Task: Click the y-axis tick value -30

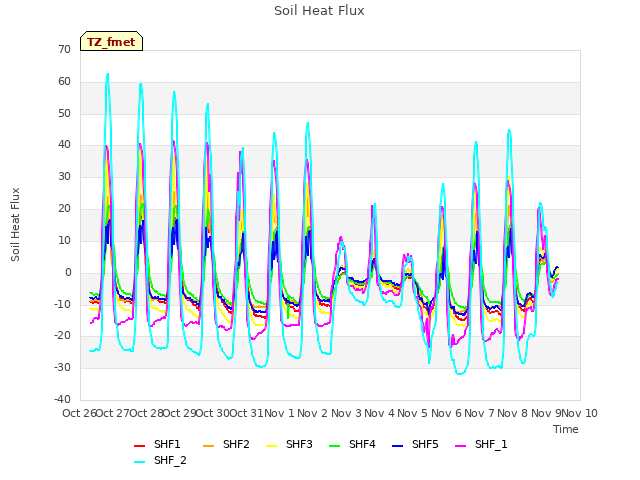Action: tap(62, 367)
